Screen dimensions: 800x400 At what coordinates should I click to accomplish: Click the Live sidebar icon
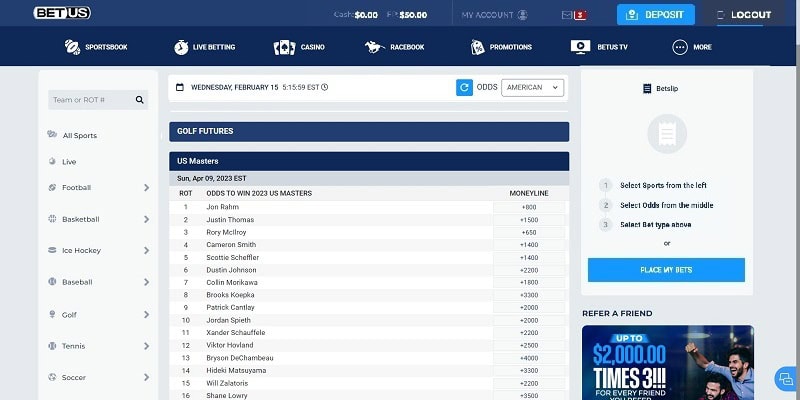click(x=52, y=161)
